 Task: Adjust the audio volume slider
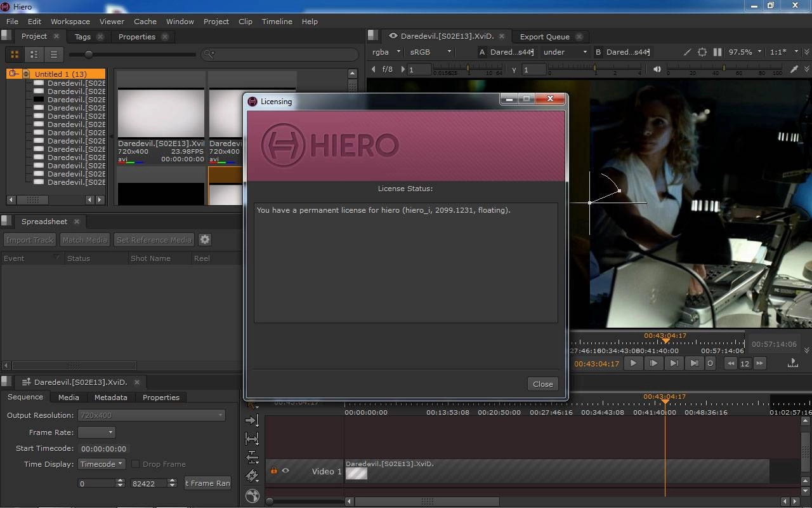pos(724,69)
